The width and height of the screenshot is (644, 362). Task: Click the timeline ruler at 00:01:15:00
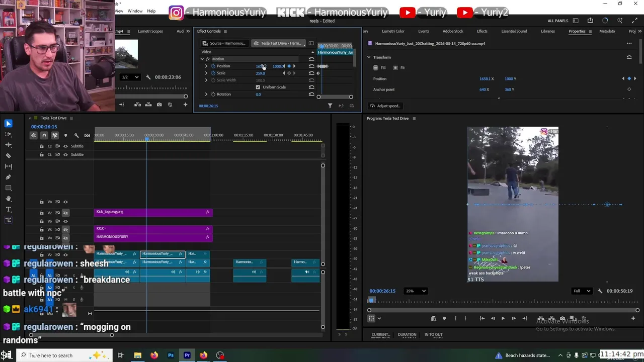coord(243,135)
